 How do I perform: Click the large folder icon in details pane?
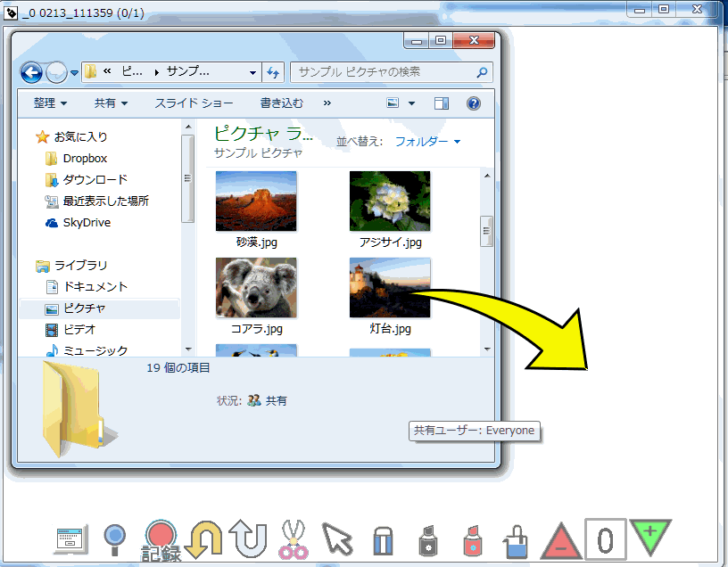click(x=79, y=409)
